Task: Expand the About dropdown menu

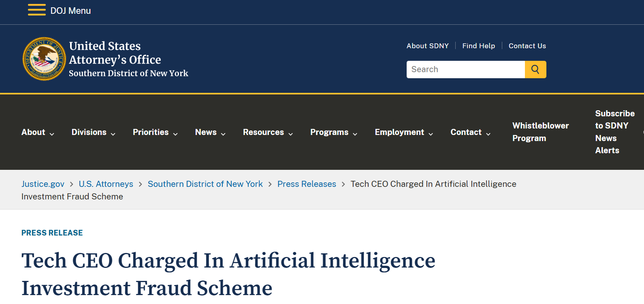Action: click(x=38, y=132)
